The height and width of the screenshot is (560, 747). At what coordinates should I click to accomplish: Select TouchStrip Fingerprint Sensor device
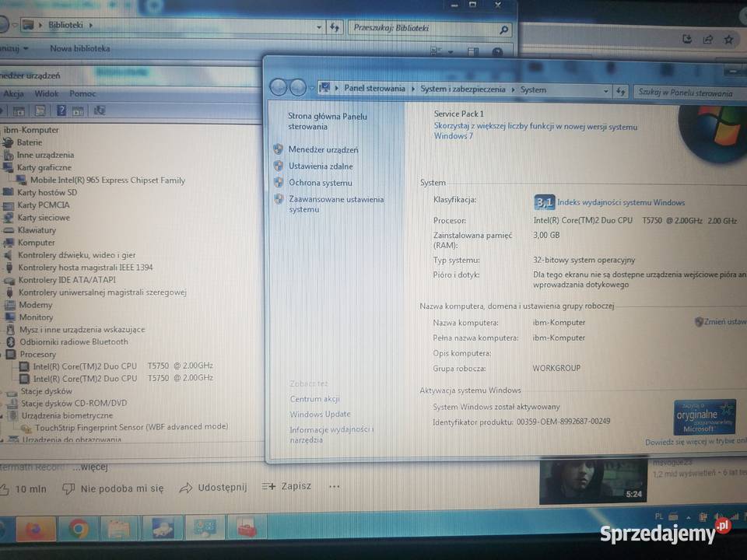tap(131, 427)
